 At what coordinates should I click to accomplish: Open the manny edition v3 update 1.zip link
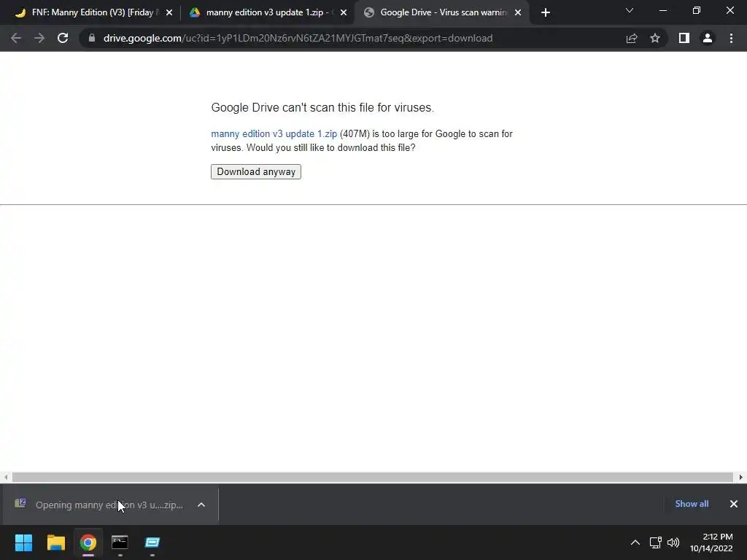[x=274, y=134]
